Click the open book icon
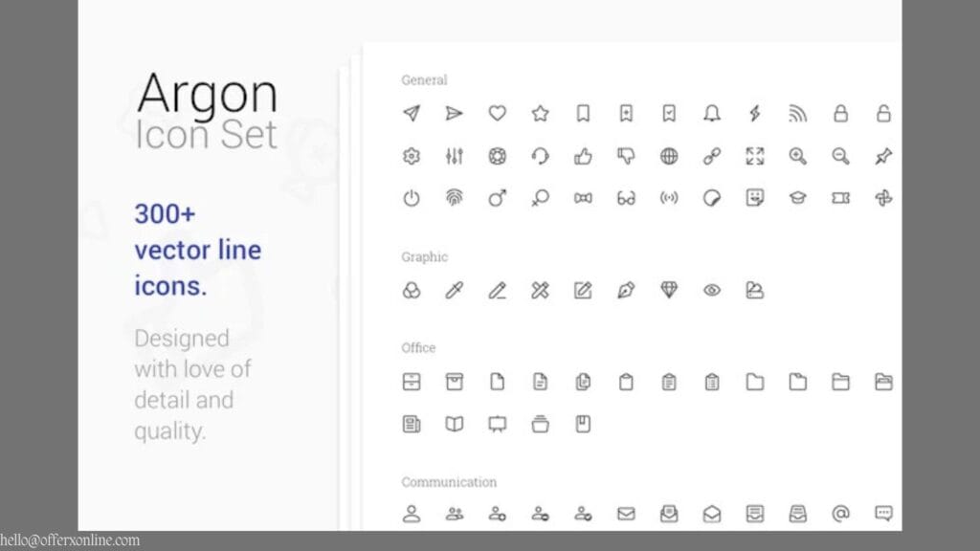 tap(455, 424)
